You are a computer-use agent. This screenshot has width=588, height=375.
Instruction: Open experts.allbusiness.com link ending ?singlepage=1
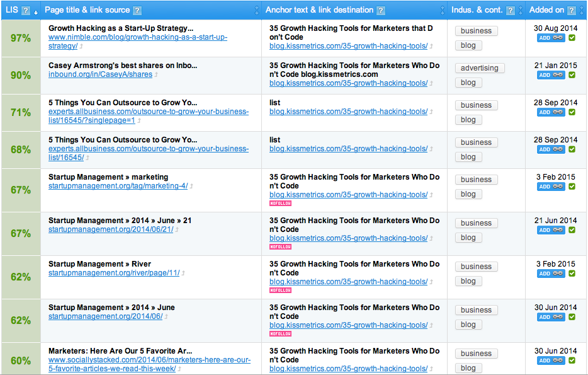[x=149, y=116]
